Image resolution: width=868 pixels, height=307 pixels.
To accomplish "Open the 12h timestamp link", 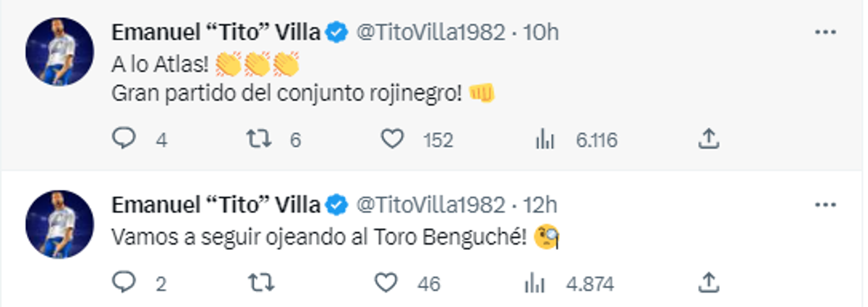I will coord(540,206).
